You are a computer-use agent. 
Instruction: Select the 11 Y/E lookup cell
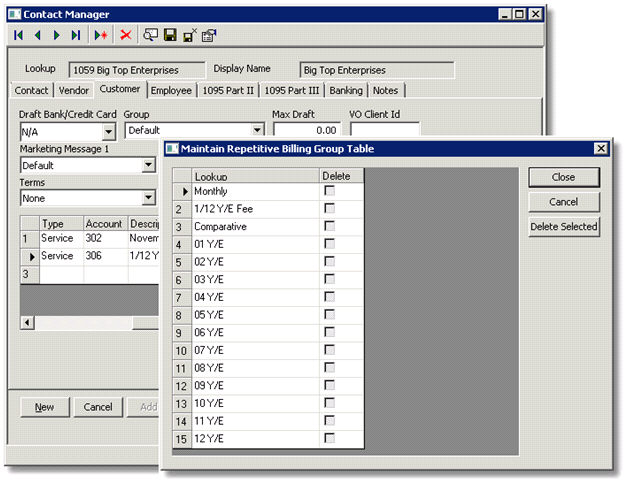pyautogui.click(x=256, y=421)
